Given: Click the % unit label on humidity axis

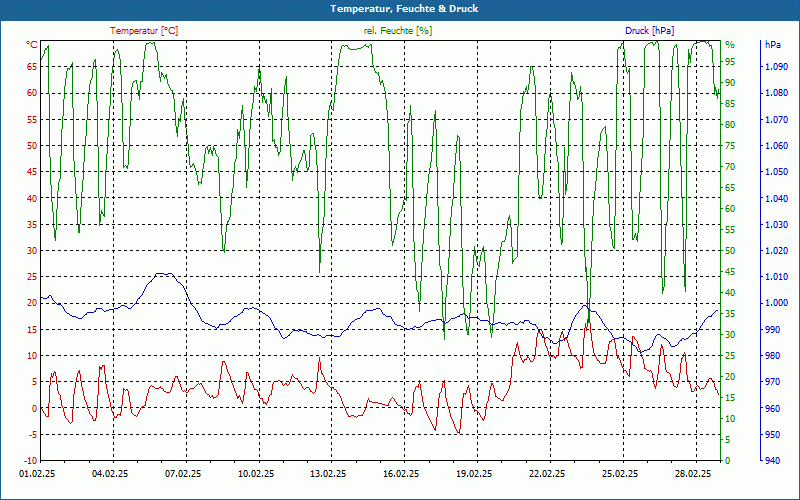Looking at the screenshot, I should [730, 45].
